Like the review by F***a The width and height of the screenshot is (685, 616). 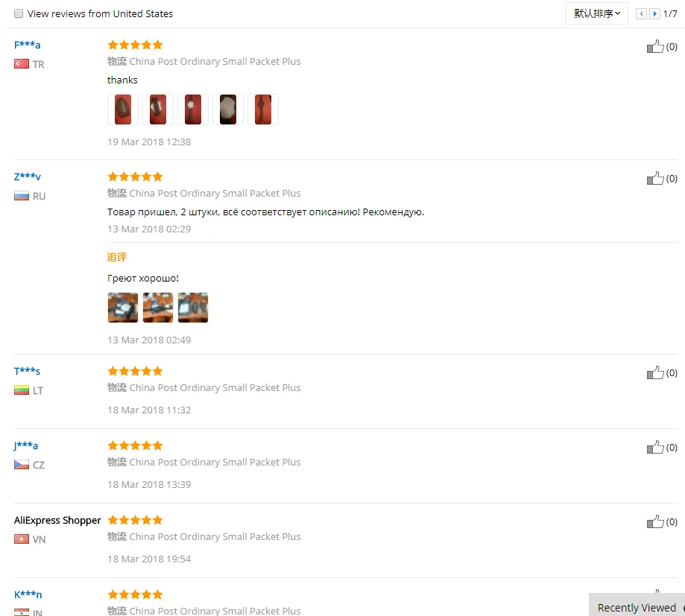pyautogui.click(x=655, y=46)
